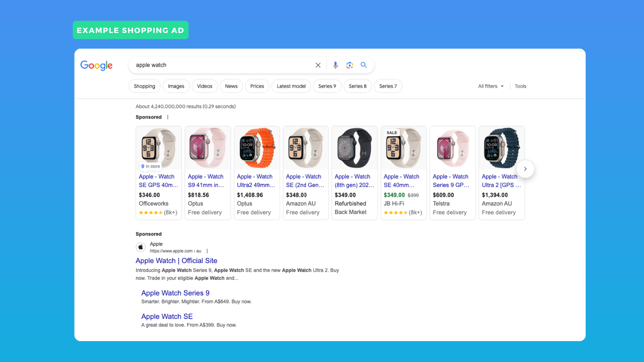The width and height of the screenshot is (644, 362).
Task: Click the In store location badge
Action: [151, 166]
